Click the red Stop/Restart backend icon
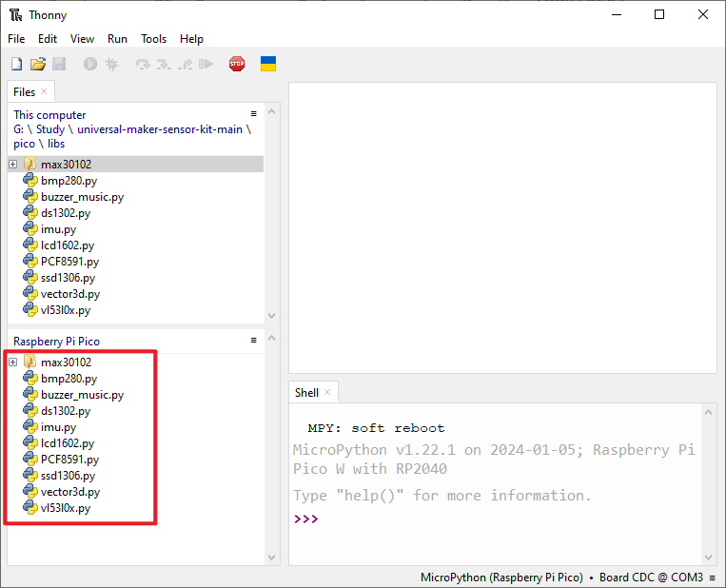Image resolution: width=726 pixels, height=588 pixels. click(x=237, y=64)
